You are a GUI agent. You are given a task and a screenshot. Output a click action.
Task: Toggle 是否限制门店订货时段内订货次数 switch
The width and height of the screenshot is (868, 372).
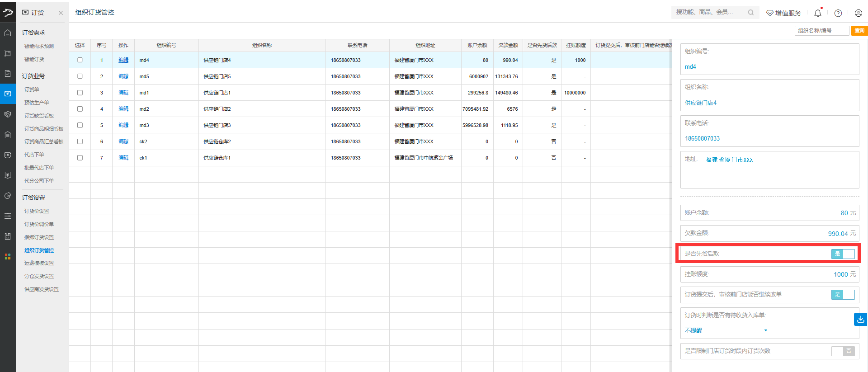pos(843,351)
